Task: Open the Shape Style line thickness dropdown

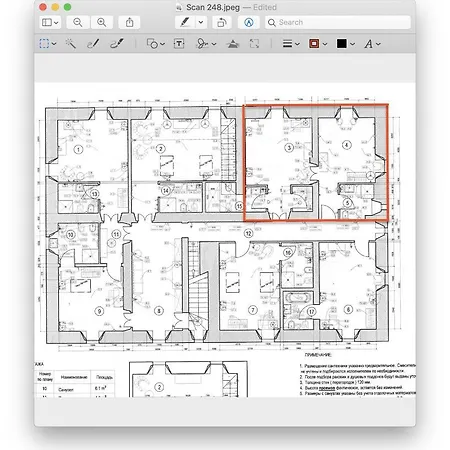Action: click(x=291, y=44)
